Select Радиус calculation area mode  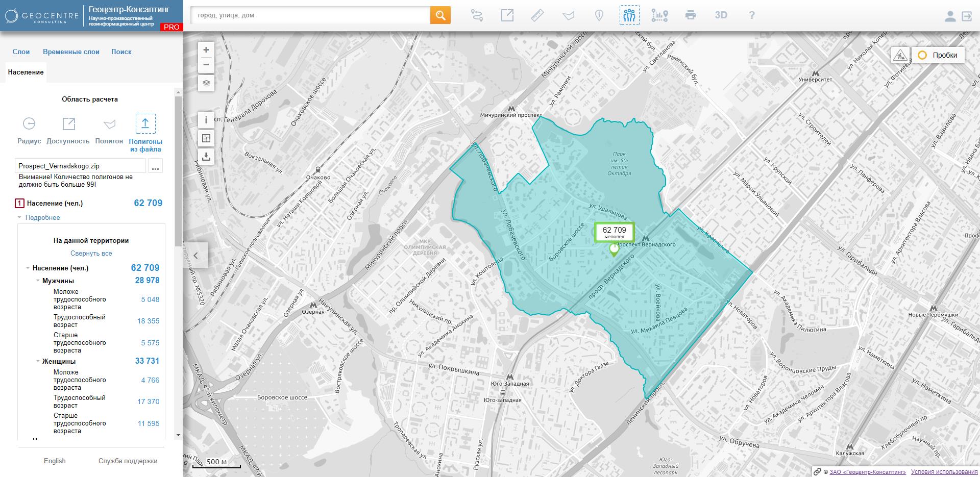click(x=29, y=130)
